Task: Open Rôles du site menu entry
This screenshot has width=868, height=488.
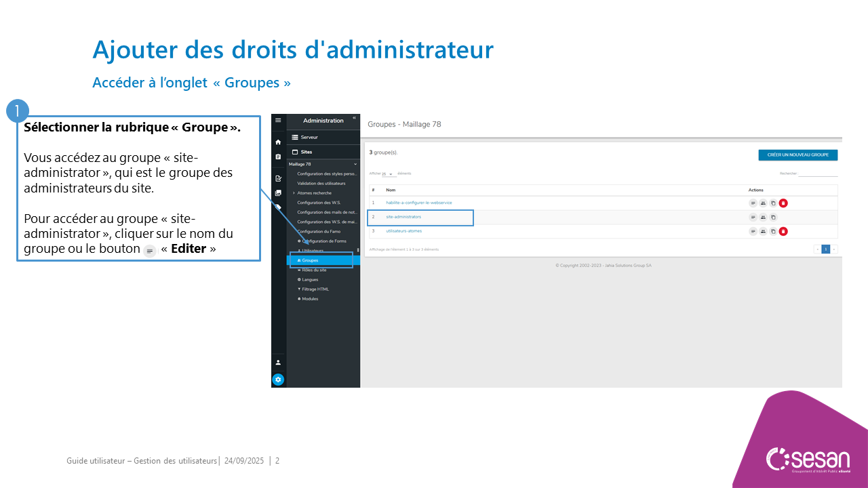Action: click(x=313, y=270)
